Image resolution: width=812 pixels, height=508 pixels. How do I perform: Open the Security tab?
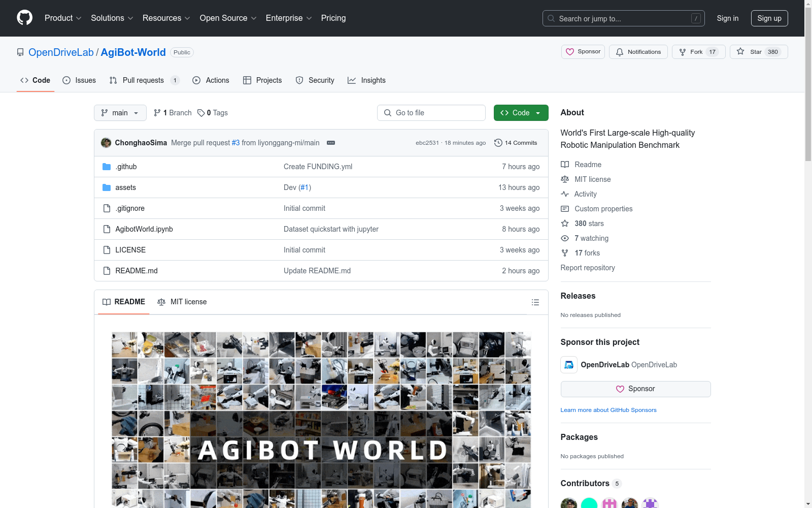315,80
